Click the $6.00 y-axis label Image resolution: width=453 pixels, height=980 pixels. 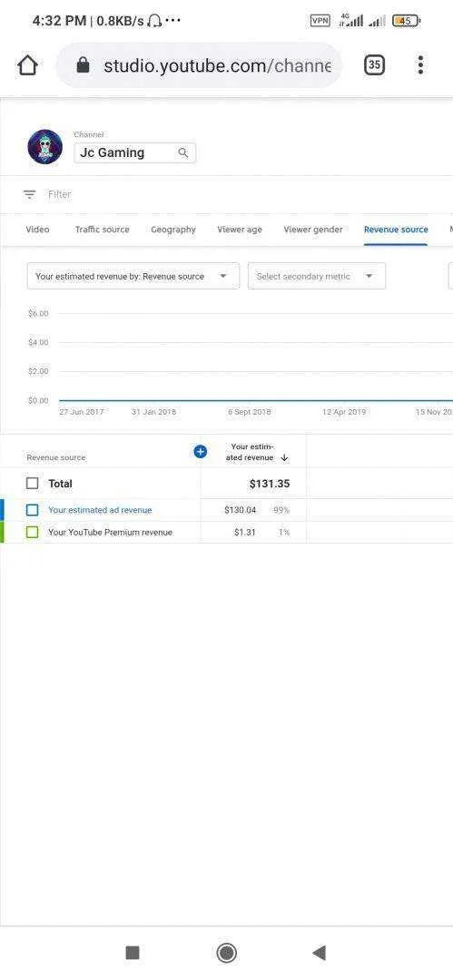point(38,313)
